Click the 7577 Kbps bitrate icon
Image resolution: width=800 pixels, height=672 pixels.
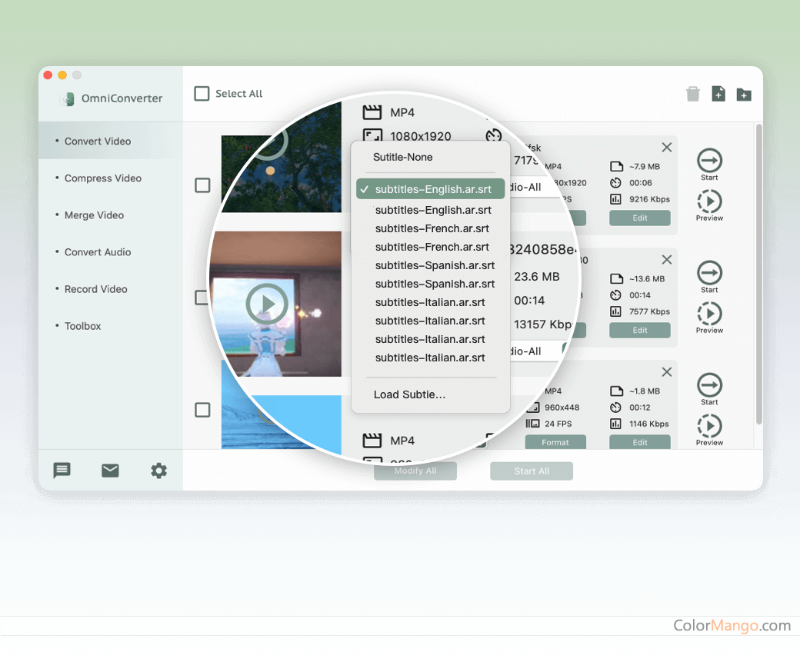pyautogui.click(x=616, y=311)
